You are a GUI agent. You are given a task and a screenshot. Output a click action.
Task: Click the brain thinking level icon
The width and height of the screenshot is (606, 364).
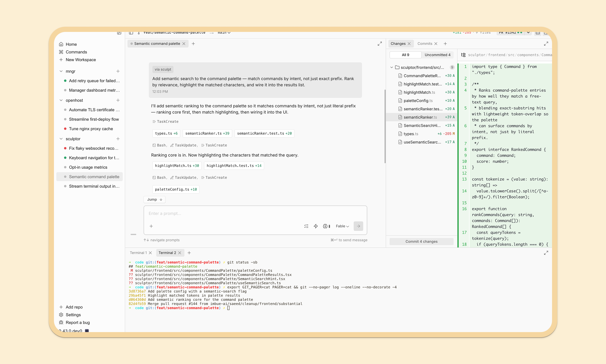point(326,226)
